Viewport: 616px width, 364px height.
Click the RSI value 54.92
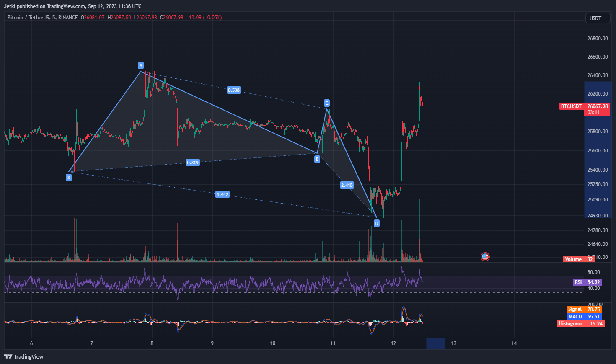[x=594, y=282]
